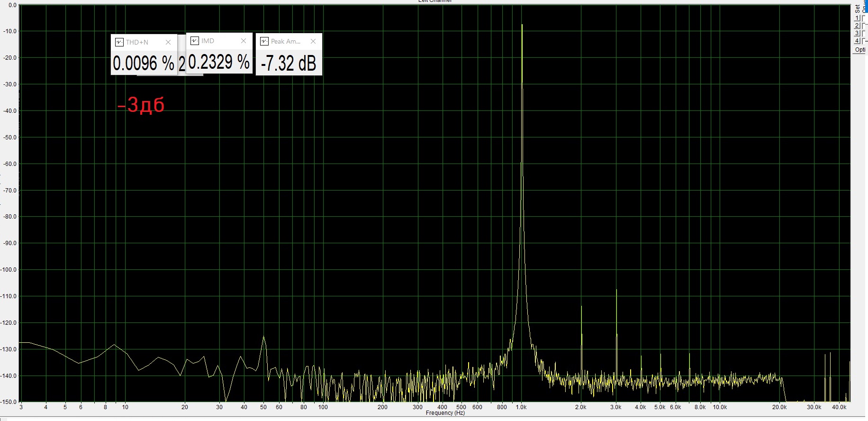Click the -10.0 amplitude axis label

[x=9, y=31]
